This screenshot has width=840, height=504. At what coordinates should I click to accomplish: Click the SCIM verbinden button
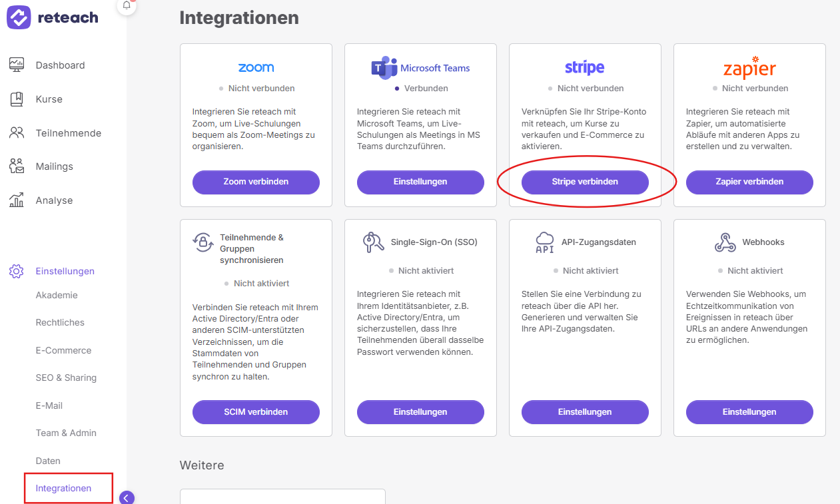point(256,412)
